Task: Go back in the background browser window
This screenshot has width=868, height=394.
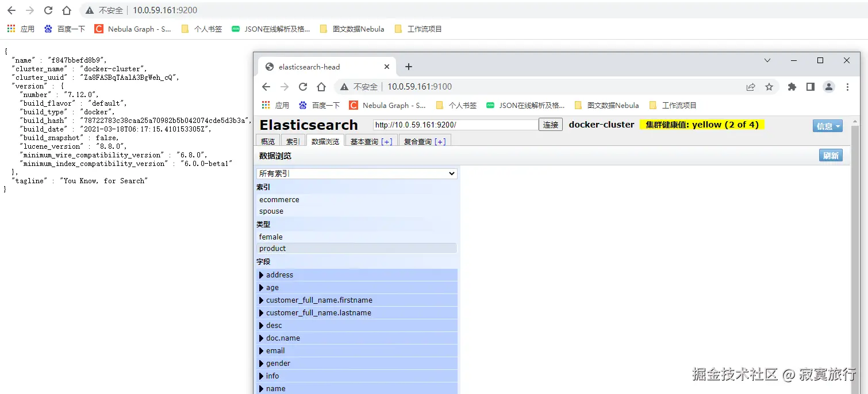Action: click(11, 10)
